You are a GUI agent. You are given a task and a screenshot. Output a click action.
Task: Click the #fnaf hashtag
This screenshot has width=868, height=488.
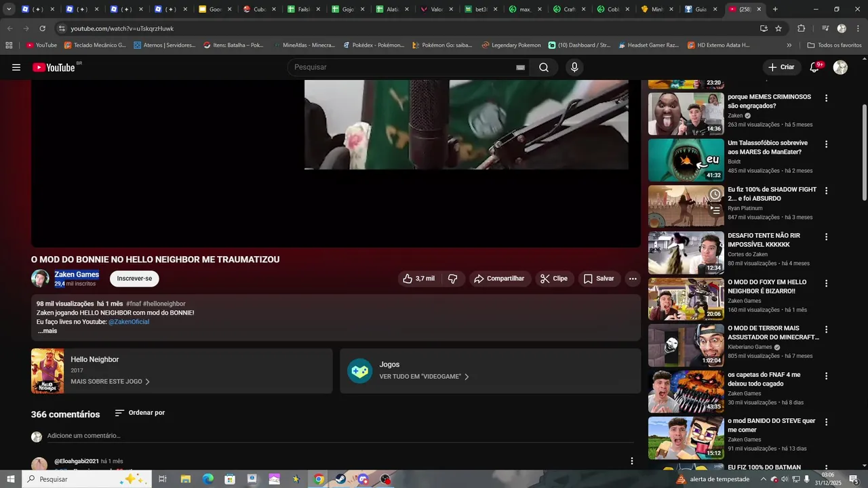pyautogui.click(x=134, y=304)
